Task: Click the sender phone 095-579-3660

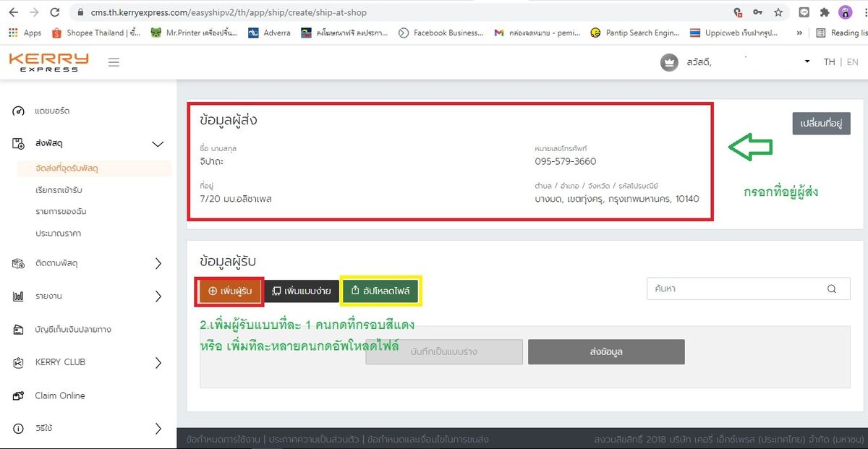Action: [x=566, y=161]
